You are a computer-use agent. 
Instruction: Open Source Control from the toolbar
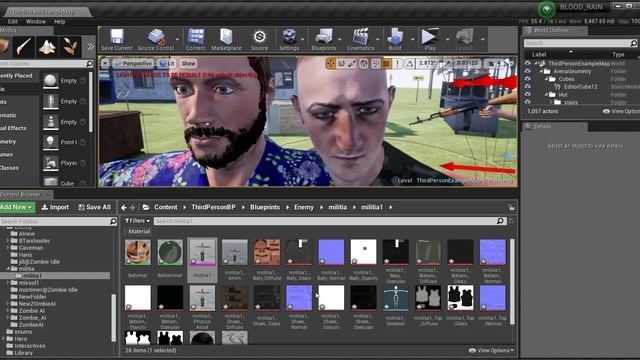click(x=156, y=40)
